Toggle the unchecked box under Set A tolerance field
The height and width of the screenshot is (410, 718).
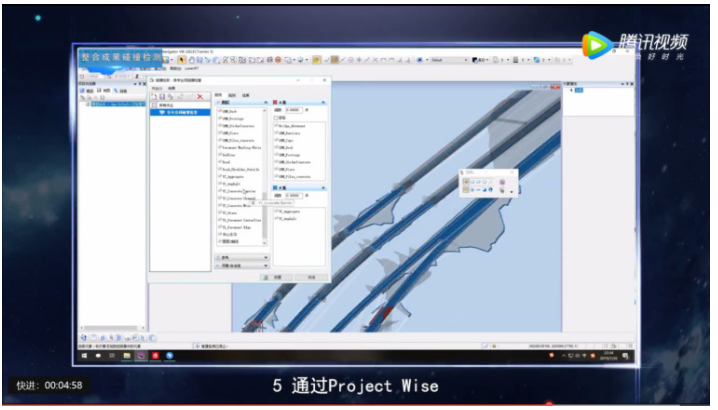point(276,118)
